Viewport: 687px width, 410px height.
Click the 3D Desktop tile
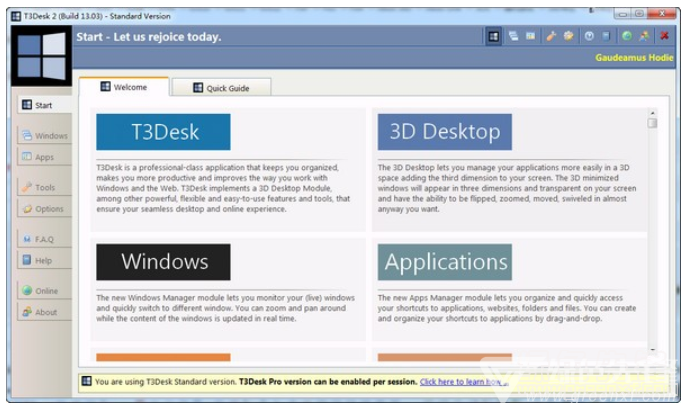(x=445, y=132)
